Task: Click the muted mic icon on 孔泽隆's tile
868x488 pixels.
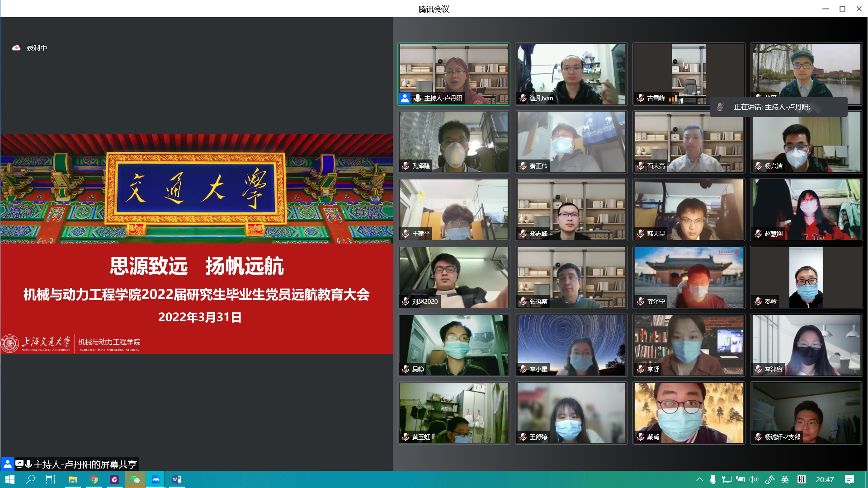Action: click(x=406, y=166)
